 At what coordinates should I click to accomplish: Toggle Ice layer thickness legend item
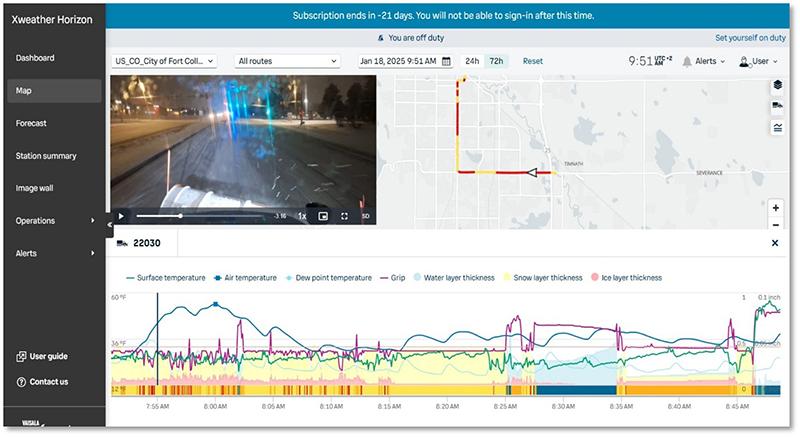(x=626, y=278)
